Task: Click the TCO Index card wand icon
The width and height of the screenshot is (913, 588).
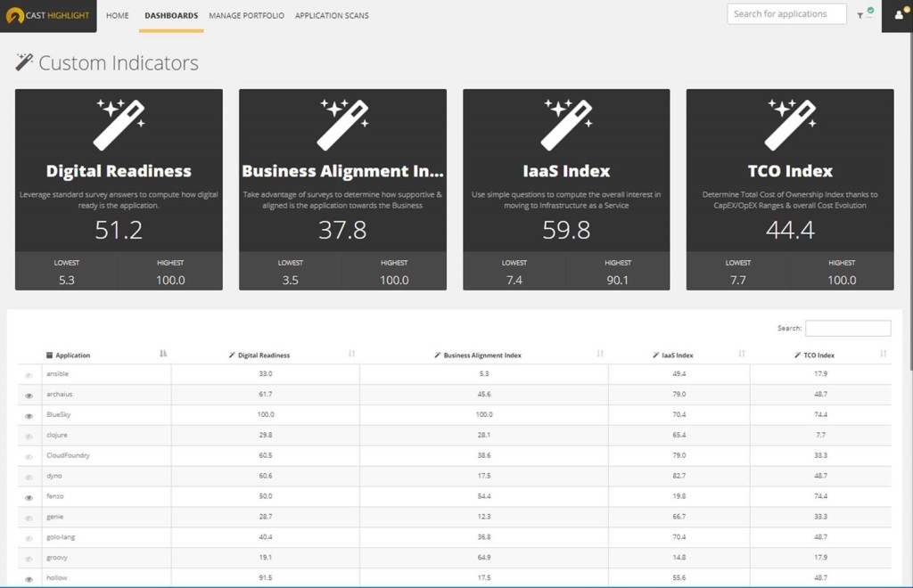Action: click(x=790, y=125)
